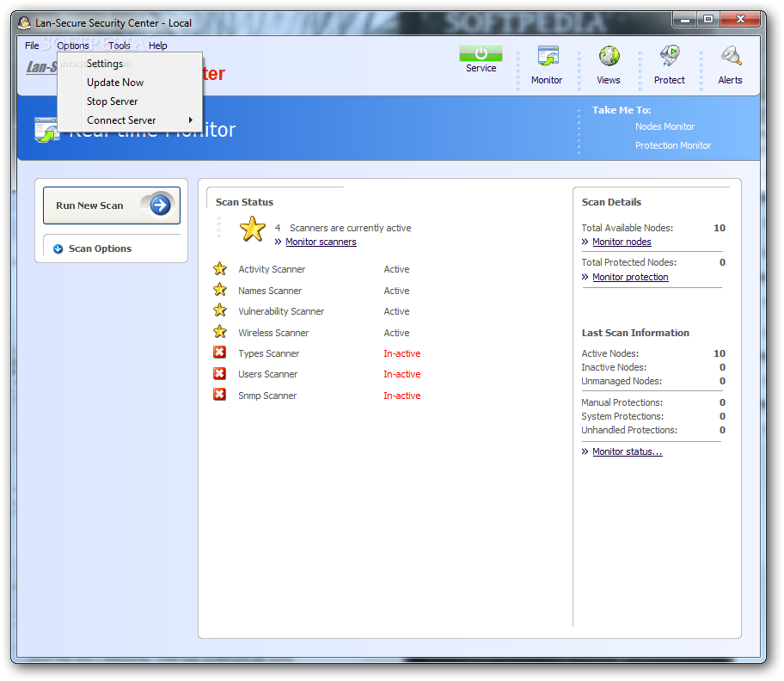Click the Active Nodes label

pyautogui.click(x=610, y=353)
